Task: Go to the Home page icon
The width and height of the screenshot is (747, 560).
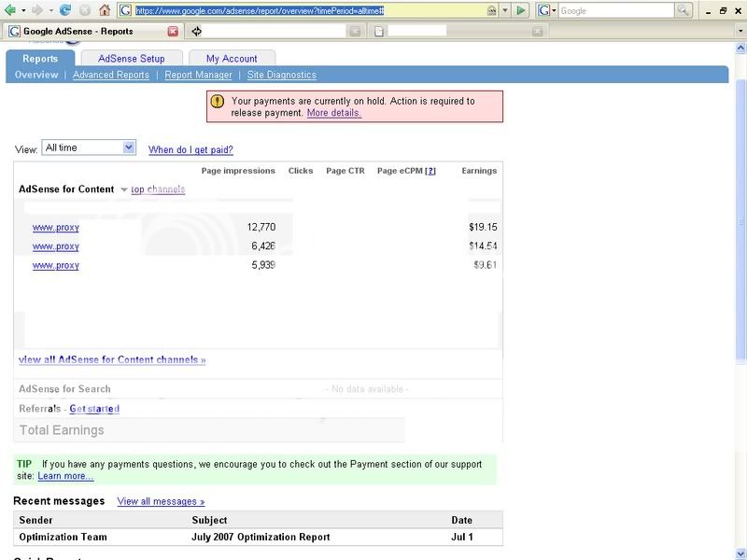Action: pos(105,10)
